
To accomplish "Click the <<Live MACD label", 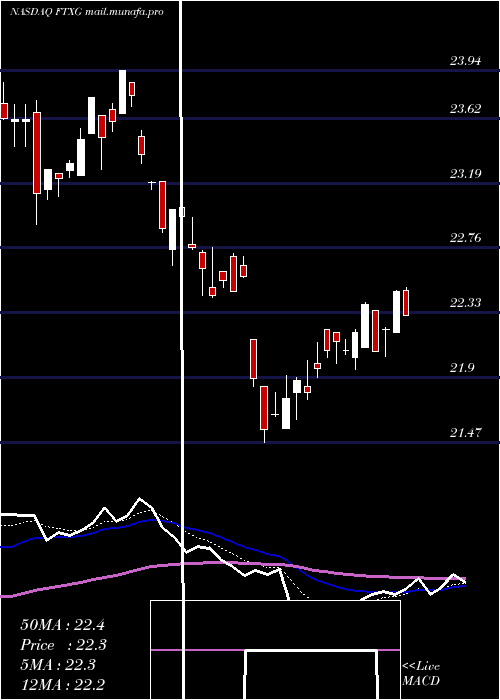I will pos(421,674).
